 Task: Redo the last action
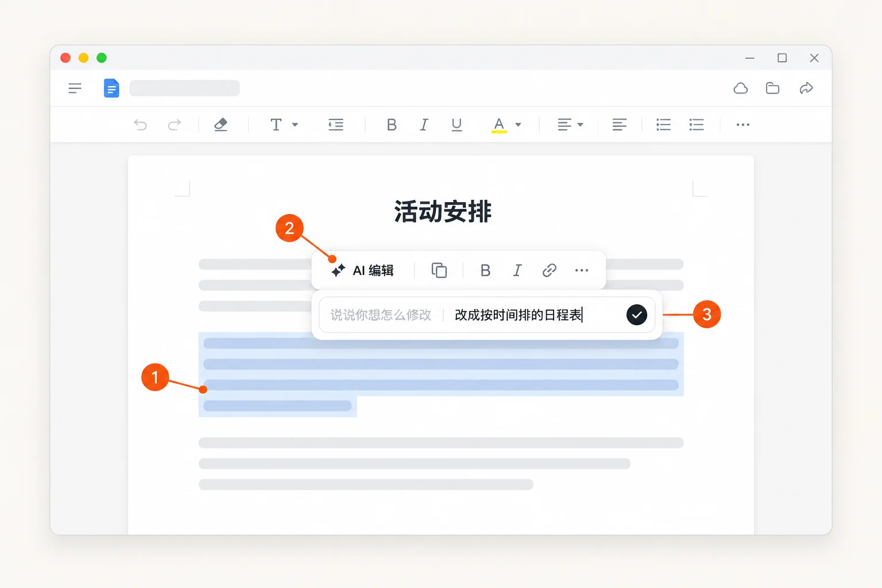(x=175, y=125)
